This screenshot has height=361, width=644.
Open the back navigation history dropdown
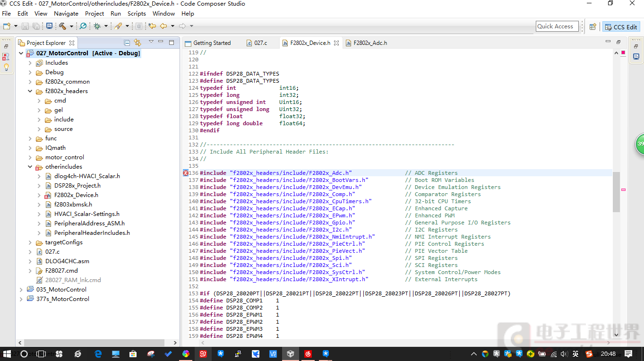[172, 26]
